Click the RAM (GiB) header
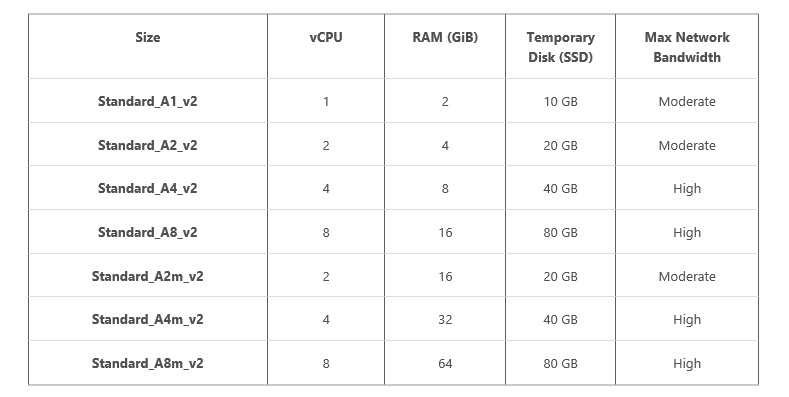 click(445, 38)
